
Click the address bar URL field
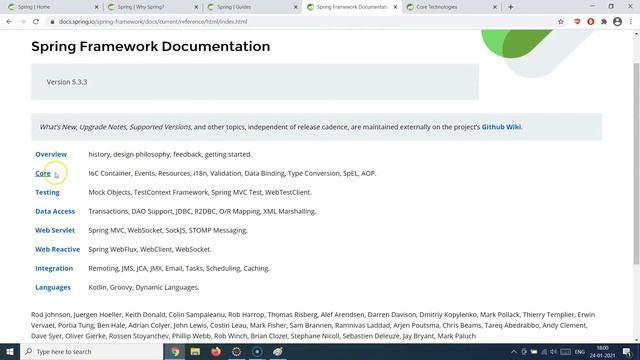tap(302, 22)
